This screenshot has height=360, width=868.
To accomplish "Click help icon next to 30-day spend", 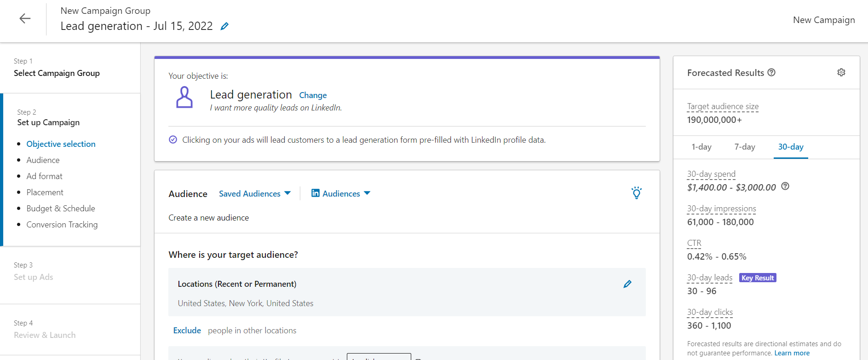I will coord(785,186).
